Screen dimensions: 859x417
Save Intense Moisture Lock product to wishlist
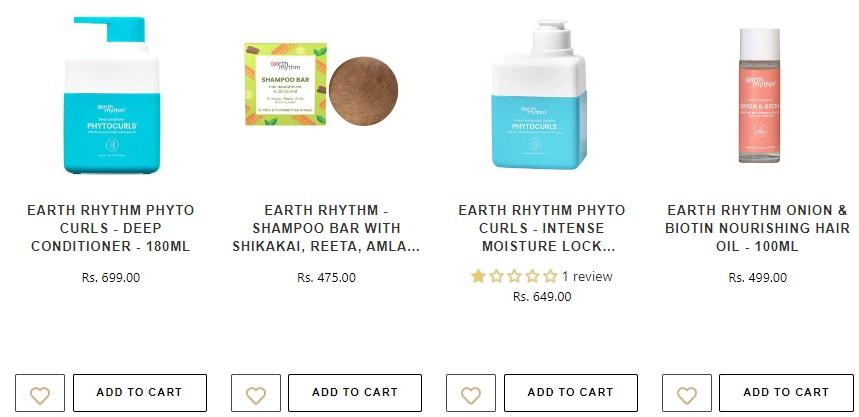pyautogui.click(x=471, y=393)
